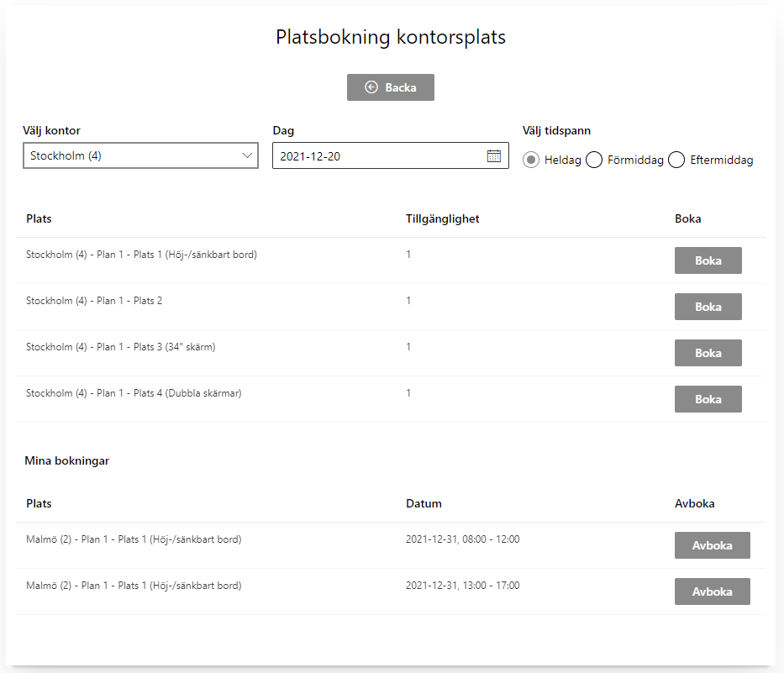Select the Plats 2 row text
Screen dimensions: 784x673
tap(94, 301)
